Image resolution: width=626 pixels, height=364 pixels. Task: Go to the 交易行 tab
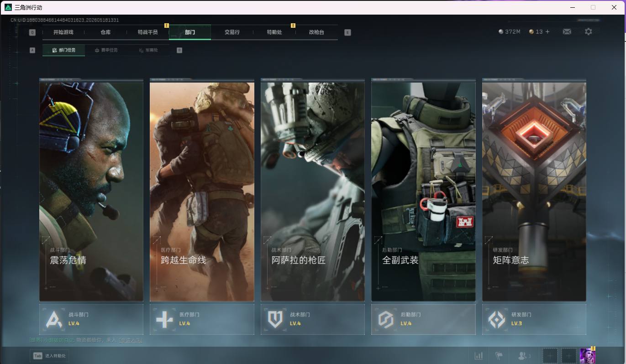pos(232,32)
